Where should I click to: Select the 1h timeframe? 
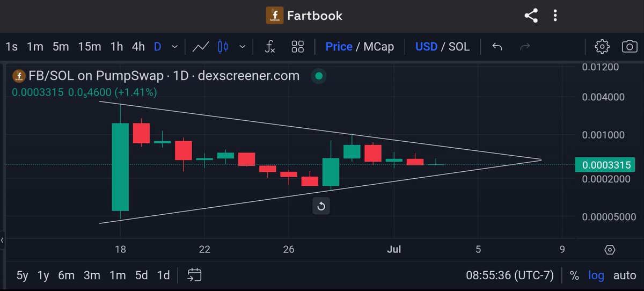click(x=116, y=47)
